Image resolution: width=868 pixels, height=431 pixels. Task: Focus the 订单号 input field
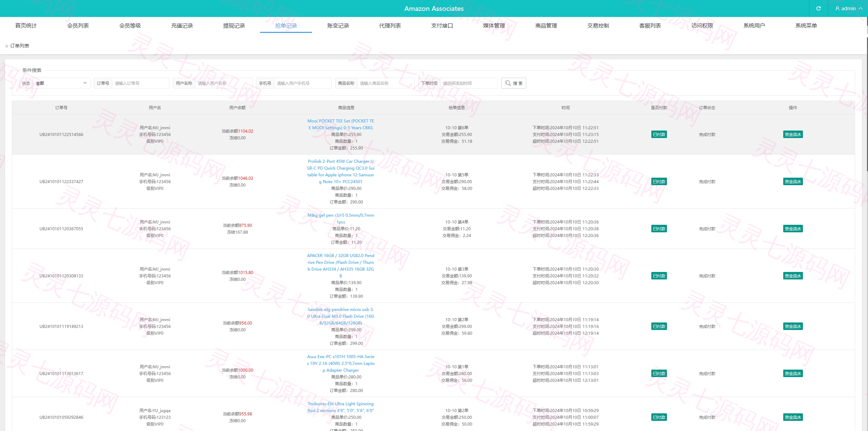pyautogui.click(x=140, y=83)
